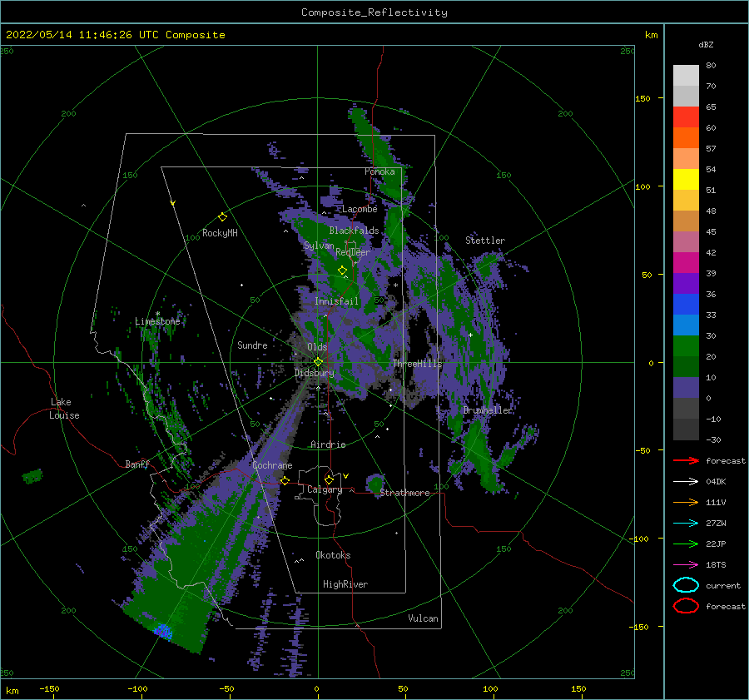Click the 'Okotoks' city label
This screenshot has height=700, width=749.
(333, 555)
